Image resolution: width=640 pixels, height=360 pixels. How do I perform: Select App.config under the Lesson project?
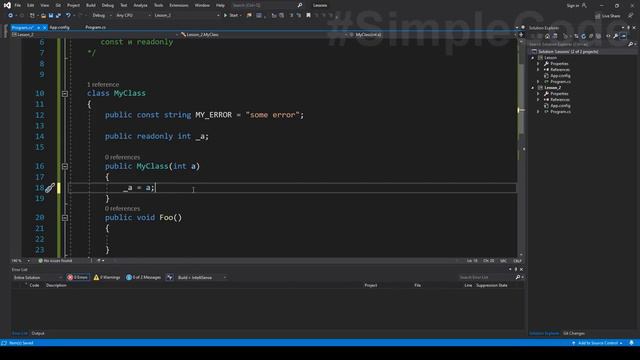pos(560,76)
